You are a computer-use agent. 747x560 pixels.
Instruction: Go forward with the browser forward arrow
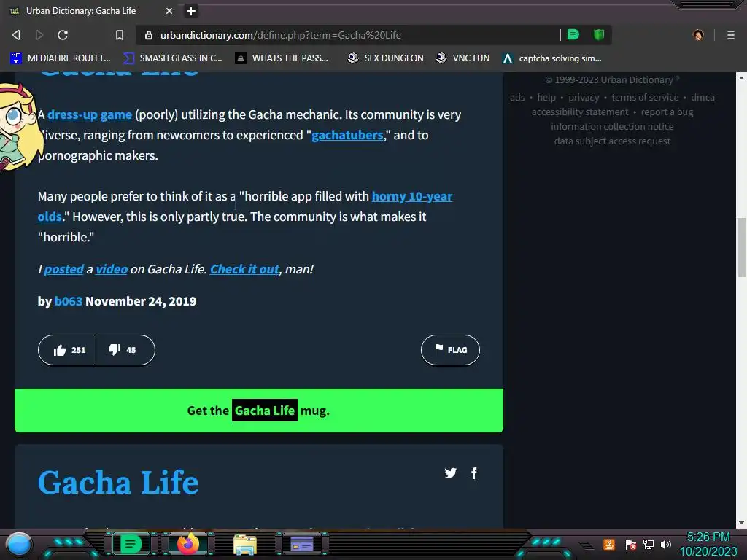39,35
